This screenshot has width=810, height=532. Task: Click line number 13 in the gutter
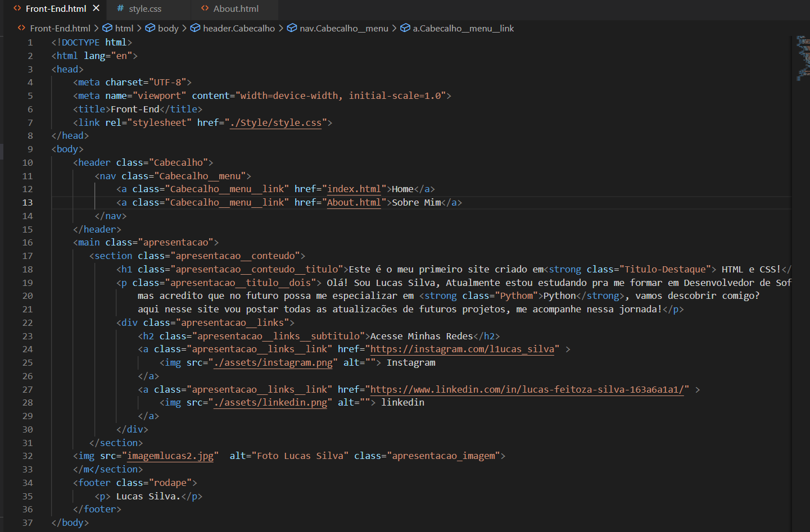(28, 203)
